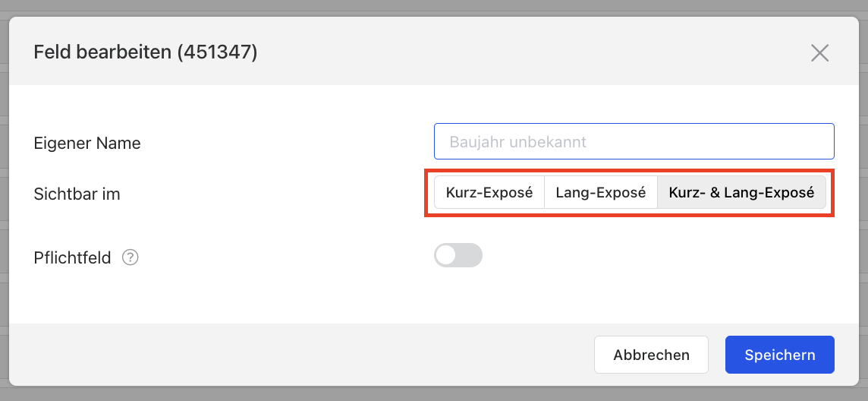This screenshot has height=401, width=868.
Task: Enable mandatory field with the grey switch
Action: point(458,255)
